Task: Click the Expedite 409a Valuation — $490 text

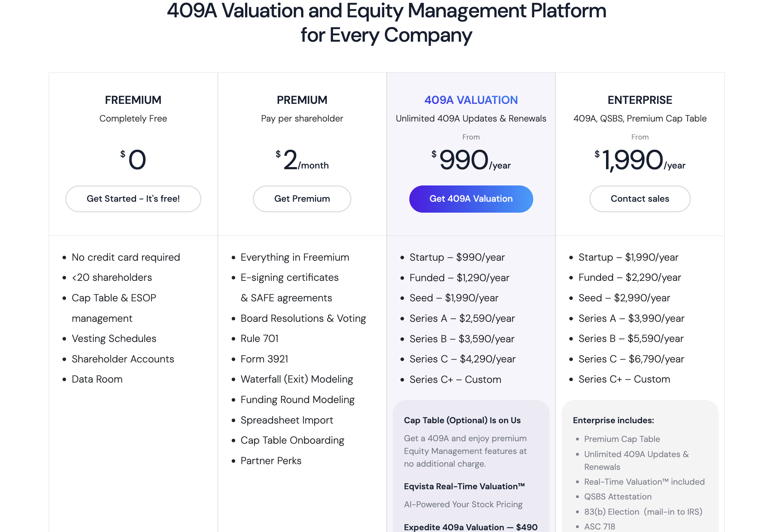Action: (x=470, y=527)
